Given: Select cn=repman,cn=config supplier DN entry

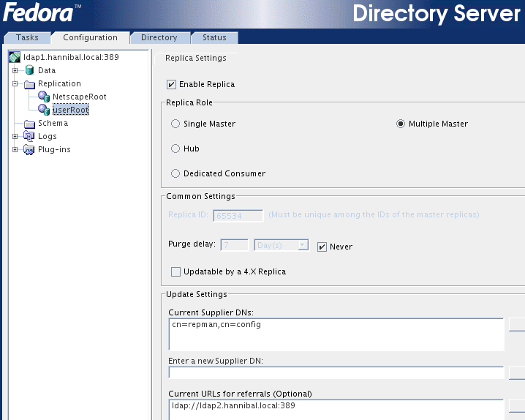Looking at the screenshot, I should (216, 324).
